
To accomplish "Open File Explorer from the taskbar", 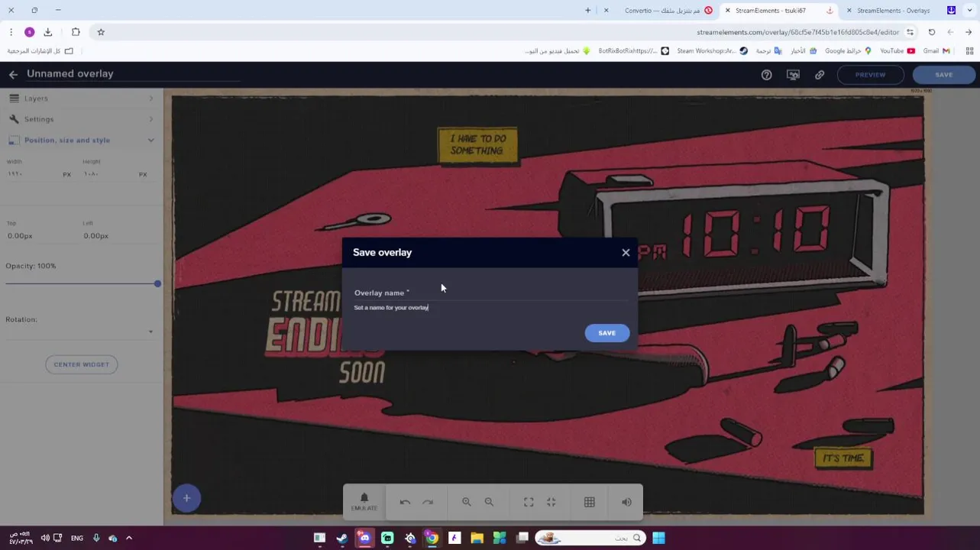I will (x=477, y=538).
